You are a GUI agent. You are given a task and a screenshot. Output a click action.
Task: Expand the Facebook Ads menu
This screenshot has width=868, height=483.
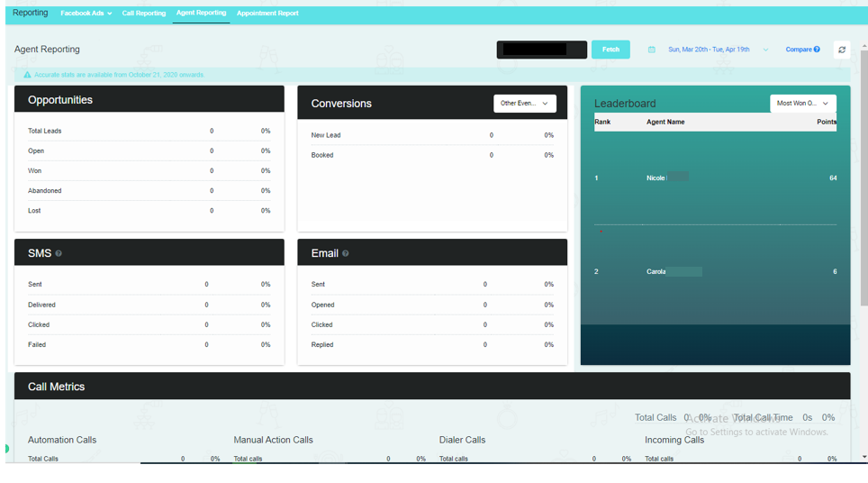point(86,14)
